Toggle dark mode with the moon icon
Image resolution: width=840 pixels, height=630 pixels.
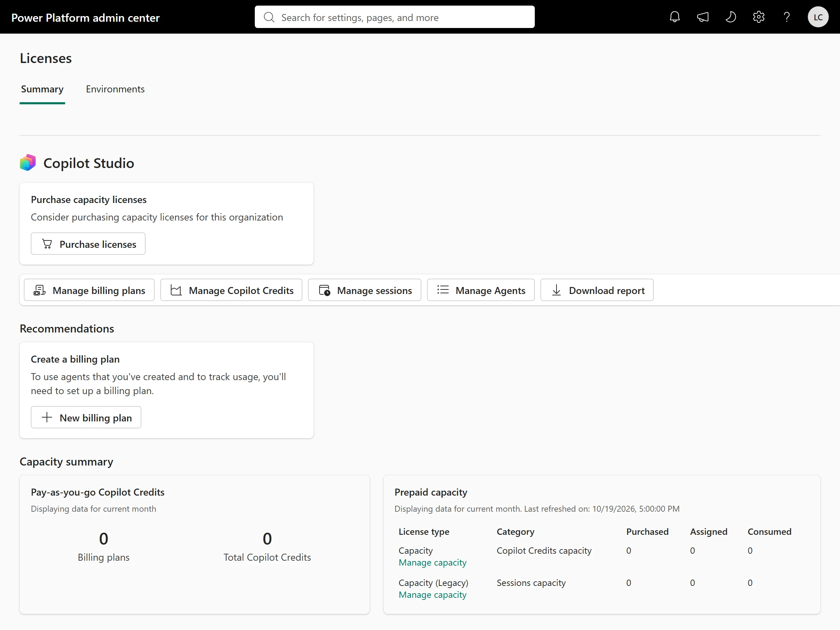(731, 17)
